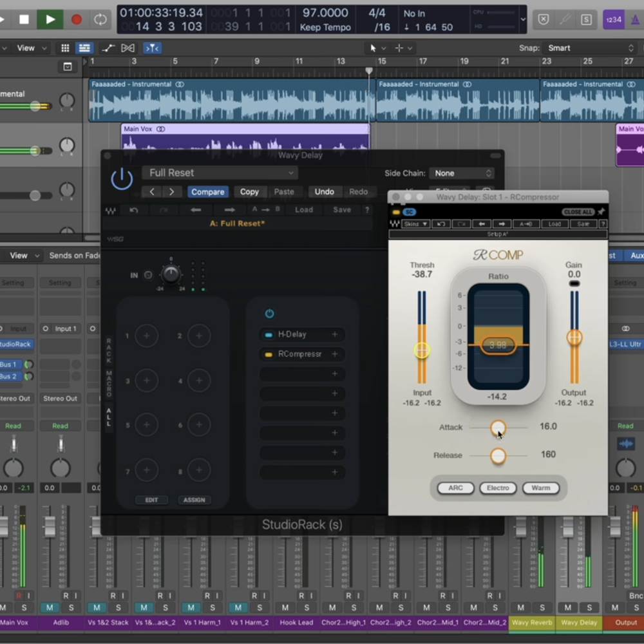Click the Record button in transport
Image resolution: width=644 pixels, height=644 pixels.
(76, 19)
